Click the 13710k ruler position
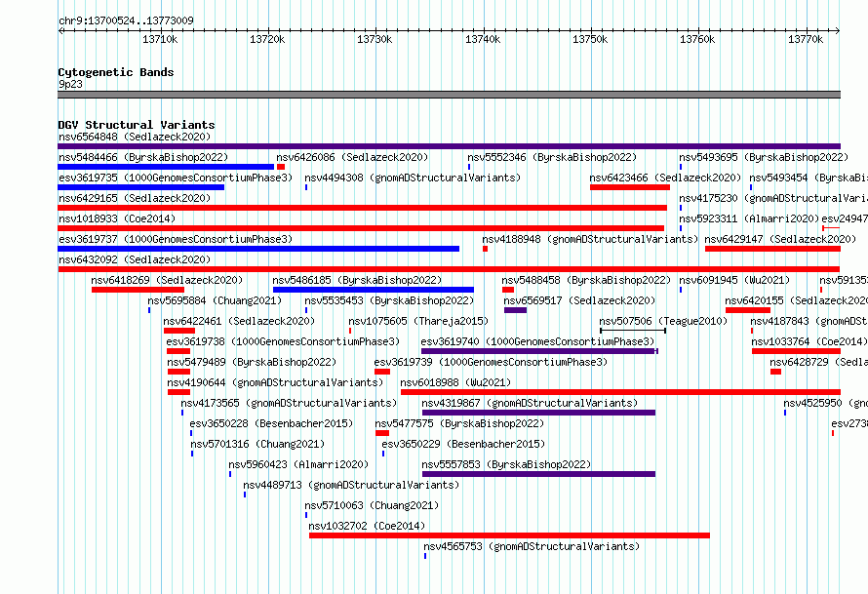The image size is (868, 594). [x=160, y=39]
